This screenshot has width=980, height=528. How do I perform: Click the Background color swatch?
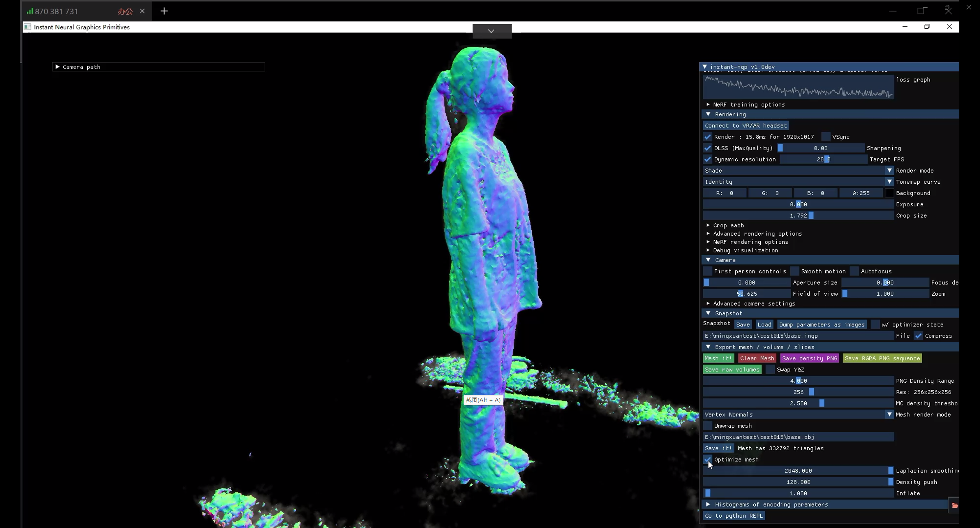click(x=889, y=193)
